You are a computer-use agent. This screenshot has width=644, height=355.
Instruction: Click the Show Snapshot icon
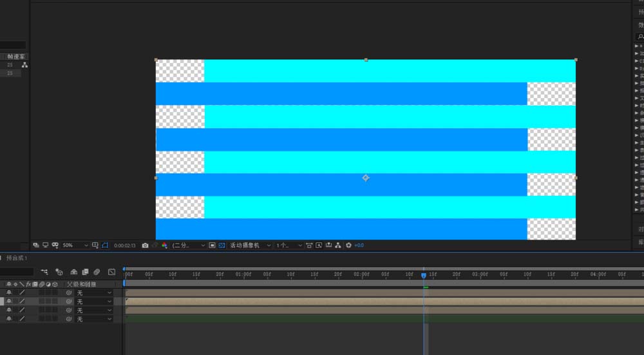[155, 245]
